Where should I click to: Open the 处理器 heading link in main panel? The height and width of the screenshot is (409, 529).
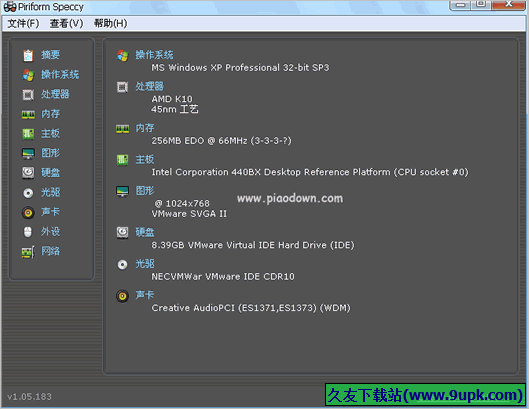(149, 86)
